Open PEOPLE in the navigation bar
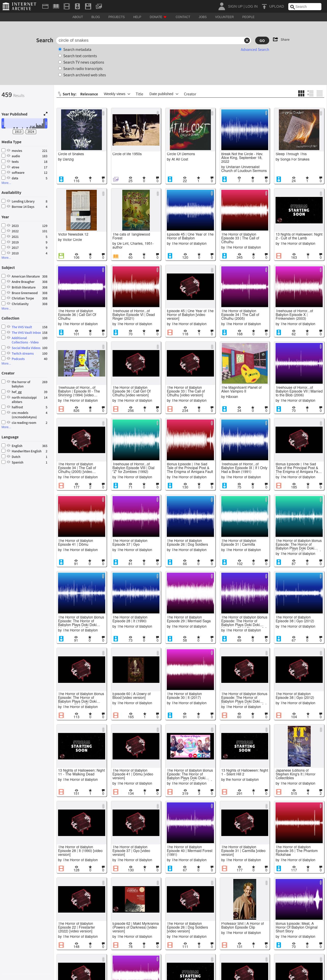This screenshot has height=980, width=327. coord(248,17)
